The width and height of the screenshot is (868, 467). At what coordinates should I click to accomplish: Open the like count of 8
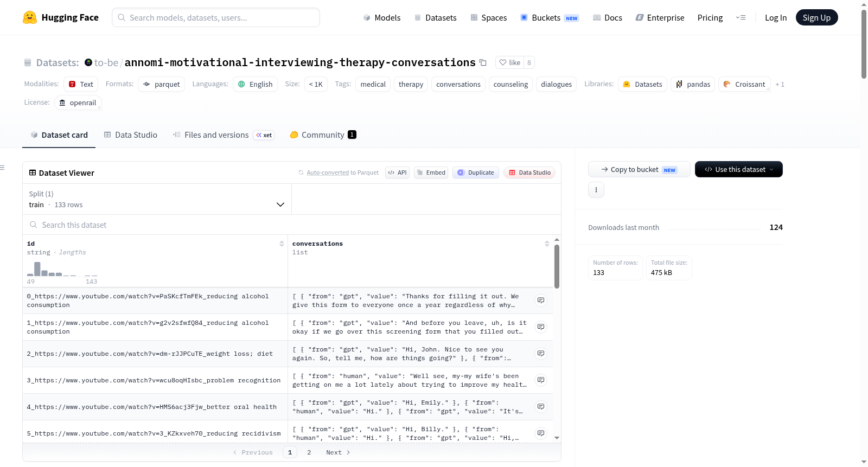click(529, 62)
